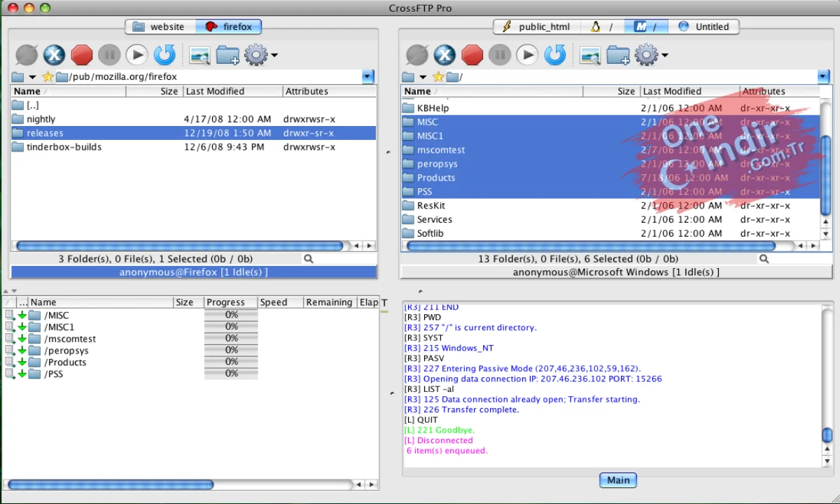Click the play icon in the Microsoft Windows pane
This screenshot has width=840, height=504.
click(x=527, y=55)
